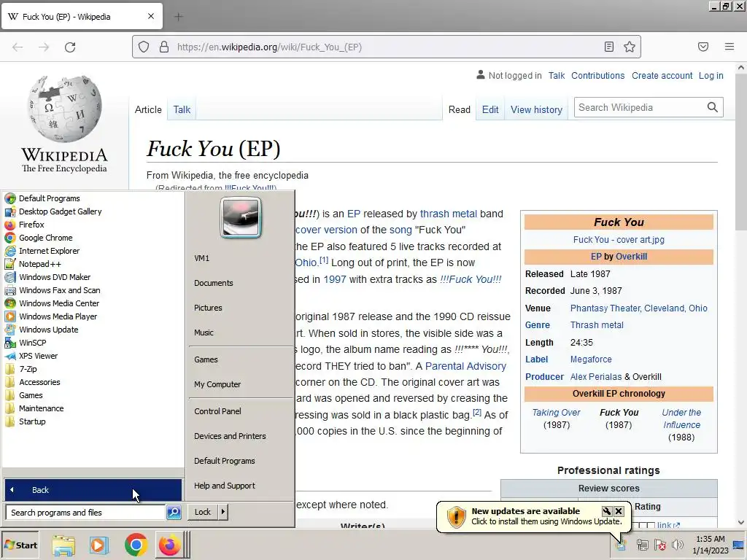This screenshot has height=560, width=747.
Task: Switch to the Wikipedia Talk tab
Action: tap(182, 109)
